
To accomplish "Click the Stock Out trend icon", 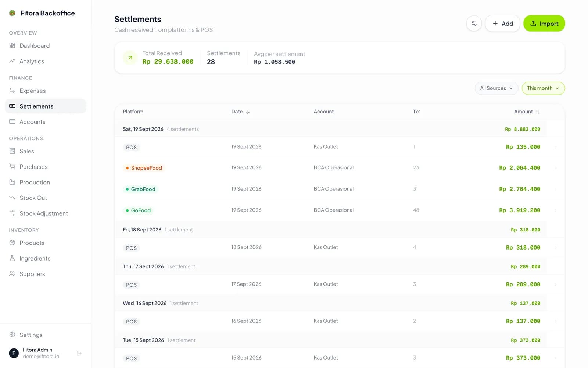I will click(12, 198).
